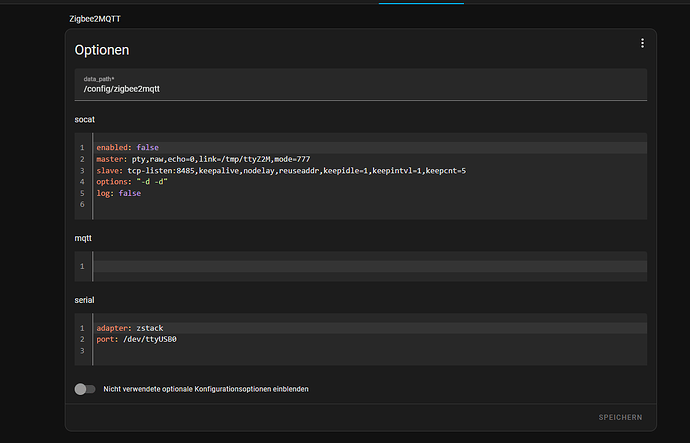Select the active tab indicator at top
This screenshot has width=690, height=443.
click(421, 3)
